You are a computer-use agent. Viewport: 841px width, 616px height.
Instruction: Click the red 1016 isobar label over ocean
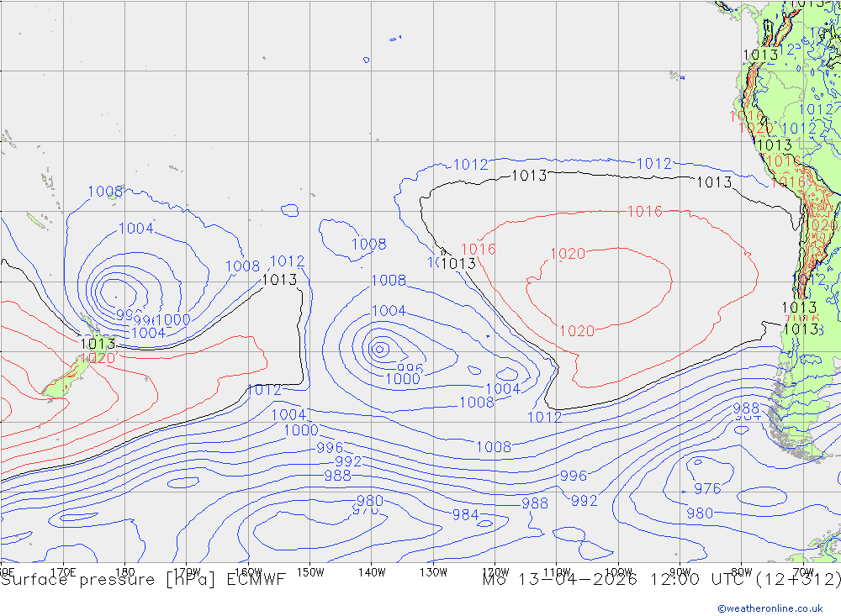[645, 211]
